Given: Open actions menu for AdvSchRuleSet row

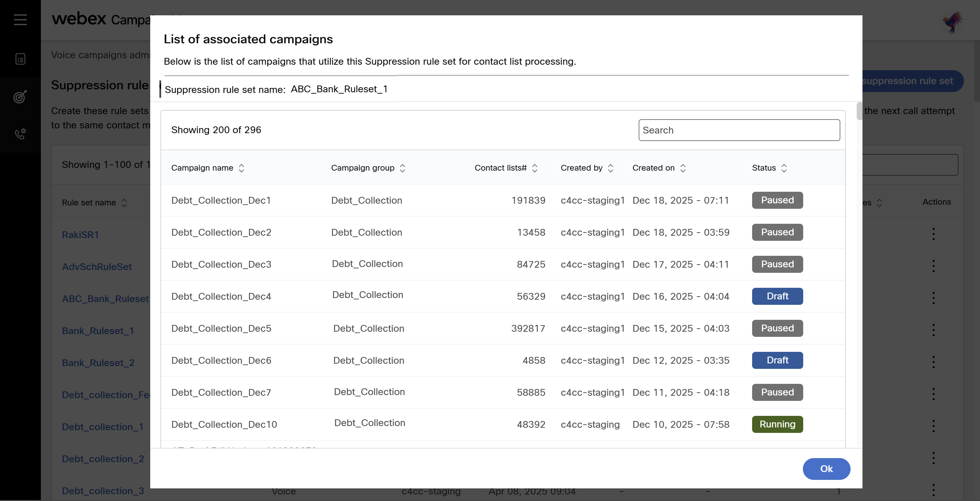Looking at the screenshot, I should pyautogui.click(x=933, y=266).
